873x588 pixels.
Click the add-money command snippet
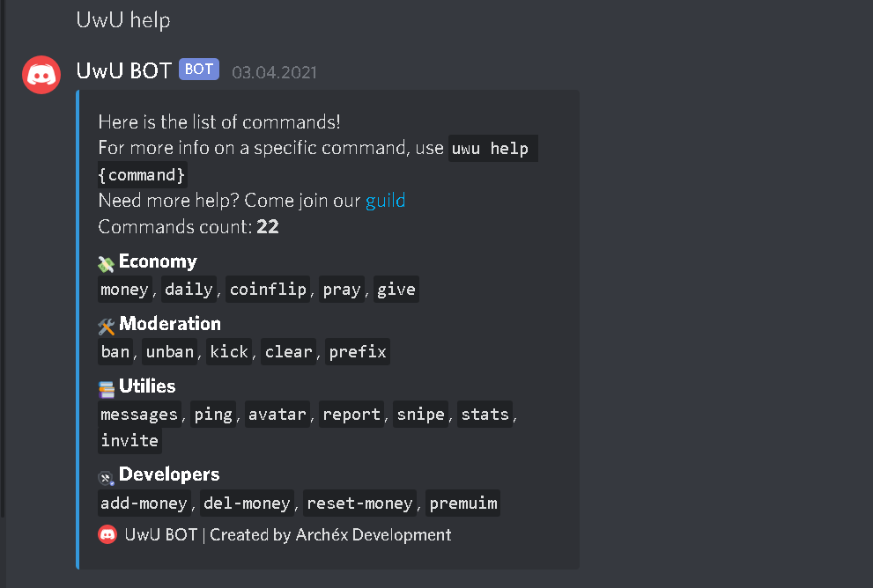click(x=144, y=503)
